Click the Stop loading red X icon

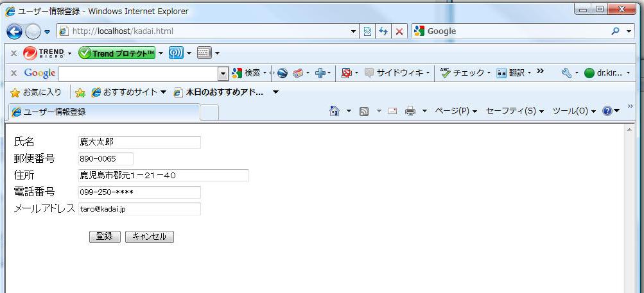click(399, 31)
